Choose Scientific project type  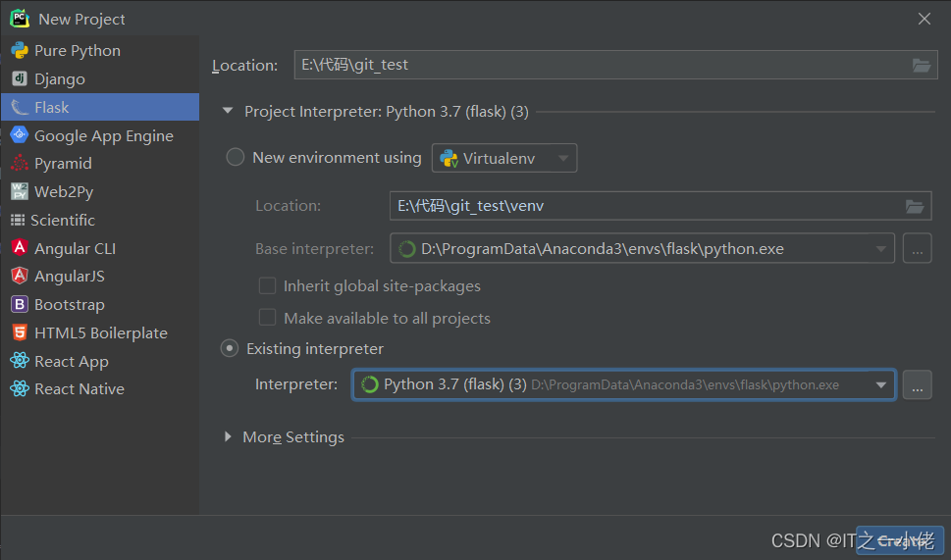pyautogui.click(x=64, y=220)
